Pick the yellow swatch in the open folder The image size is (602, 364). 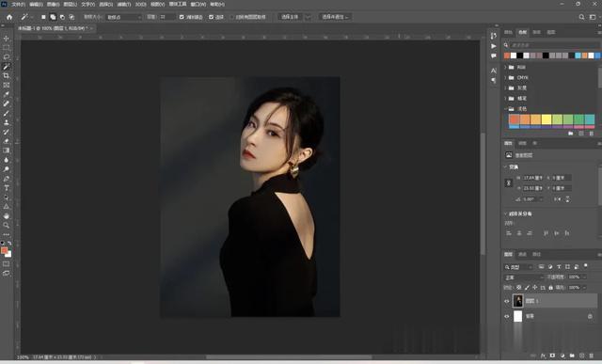point(547,119)
